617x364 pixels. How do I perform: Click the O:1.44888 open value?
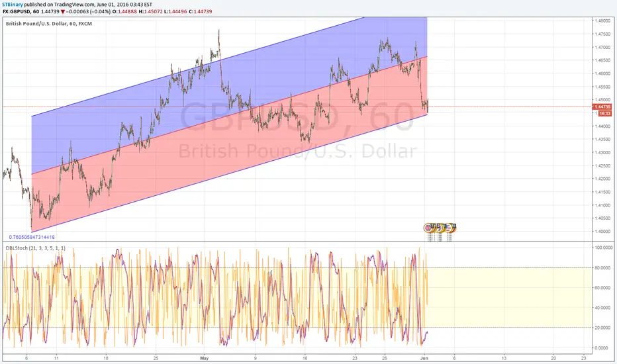(124, 12)
